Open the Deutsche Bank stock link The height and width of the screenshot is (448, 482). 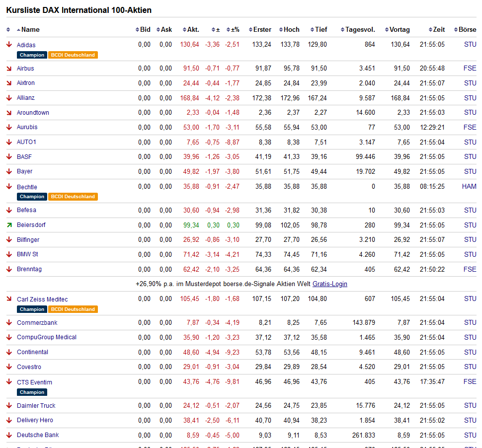tap(38, 435)
